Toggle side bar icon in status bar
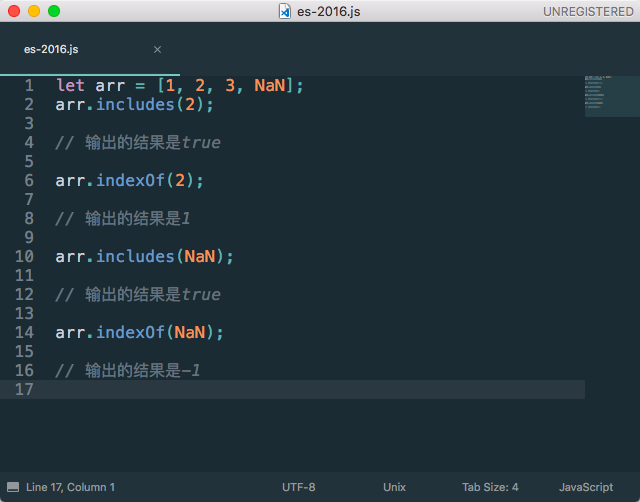 13,487
